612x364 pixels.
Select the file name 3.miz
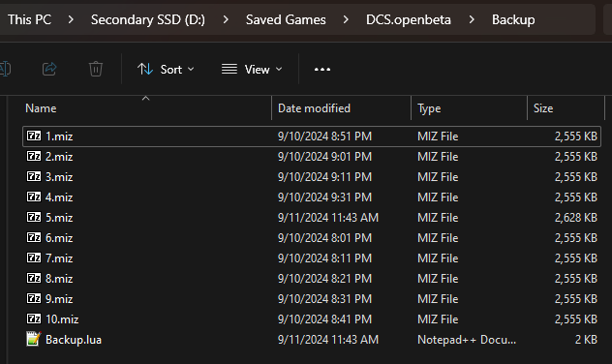point(59,177)
